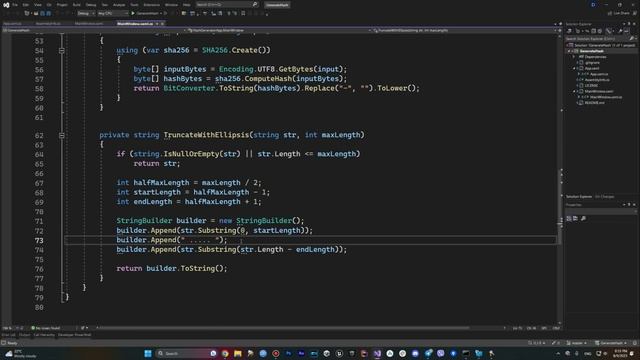This screenshot has height=360, width=640.
Task: Click the Visual Studio logo icon
Action: tap(6, 5)
